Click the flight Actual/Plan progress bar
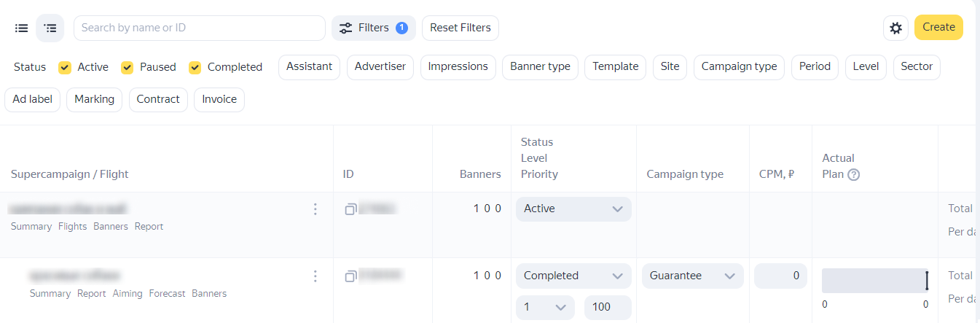 pyautogui.click(x=874, y=281)
